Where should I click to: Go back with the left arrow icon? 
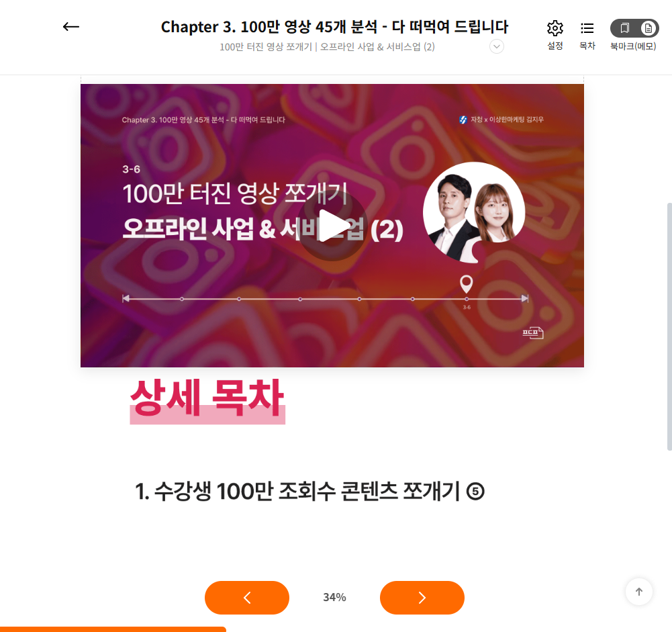[x=70, y=27]
